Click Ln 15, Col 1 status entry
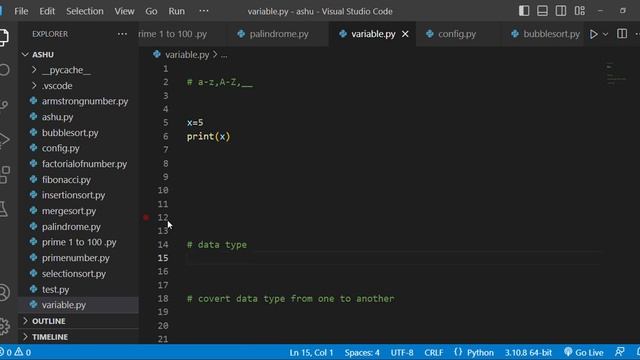Image resolution: width=640 pixels, height=360 pixels. 311,352
